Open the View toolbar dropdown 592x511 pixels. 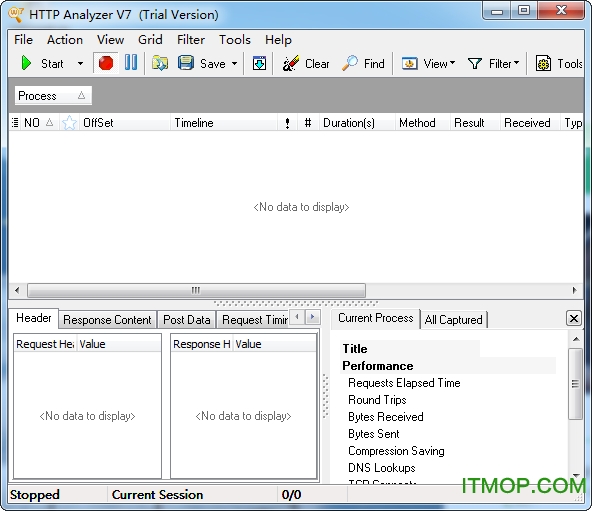click(x=428, y=63)
